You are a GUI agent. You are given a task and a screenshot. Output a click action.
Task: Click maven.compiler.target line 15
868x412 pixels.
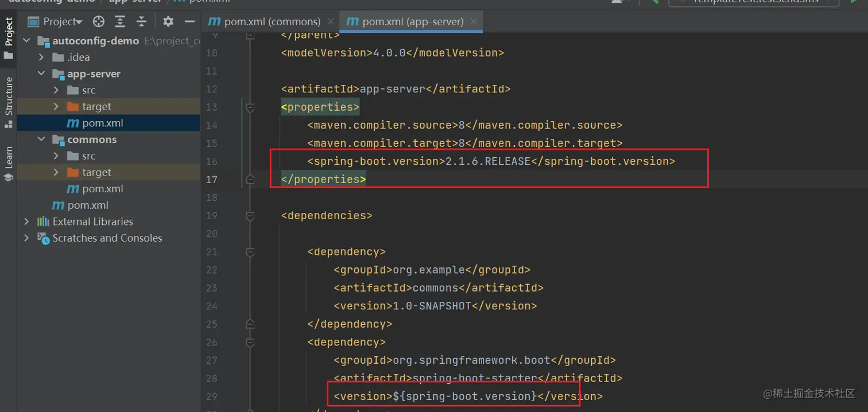point(464,143)
